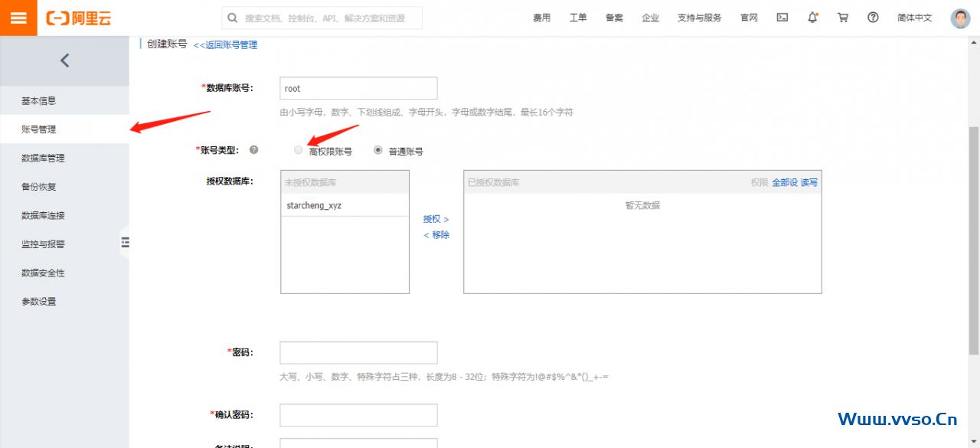
Task: Open the orange hamburger main menu
Action: tap(18, 18)
